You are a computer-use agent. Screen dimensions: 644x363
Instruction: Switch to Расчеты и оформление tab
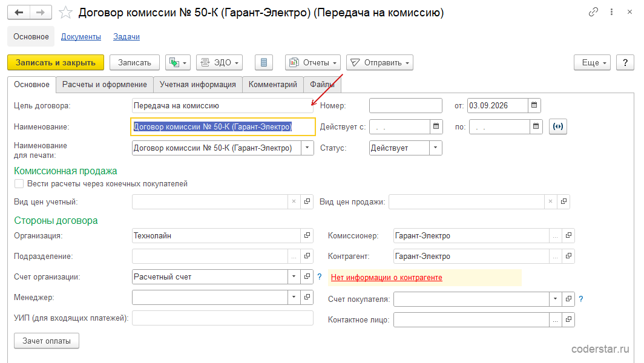pos(104,84)
